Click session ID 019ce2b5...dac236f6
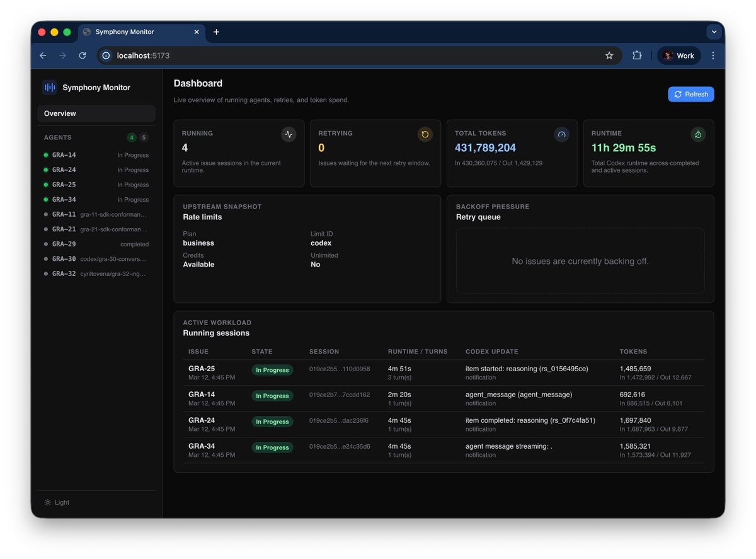The width and height of the screenshot is (756, 559). [x=339, y=420]
